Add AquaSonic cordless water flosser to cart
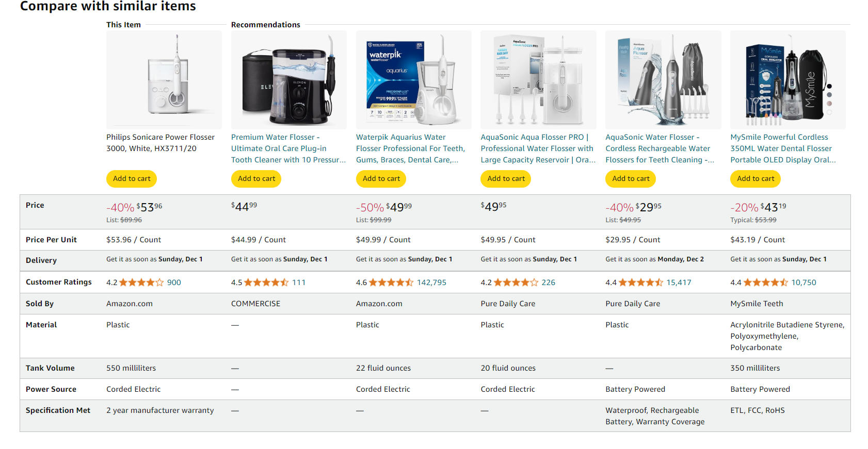868x449 pixels. (631, 178)
